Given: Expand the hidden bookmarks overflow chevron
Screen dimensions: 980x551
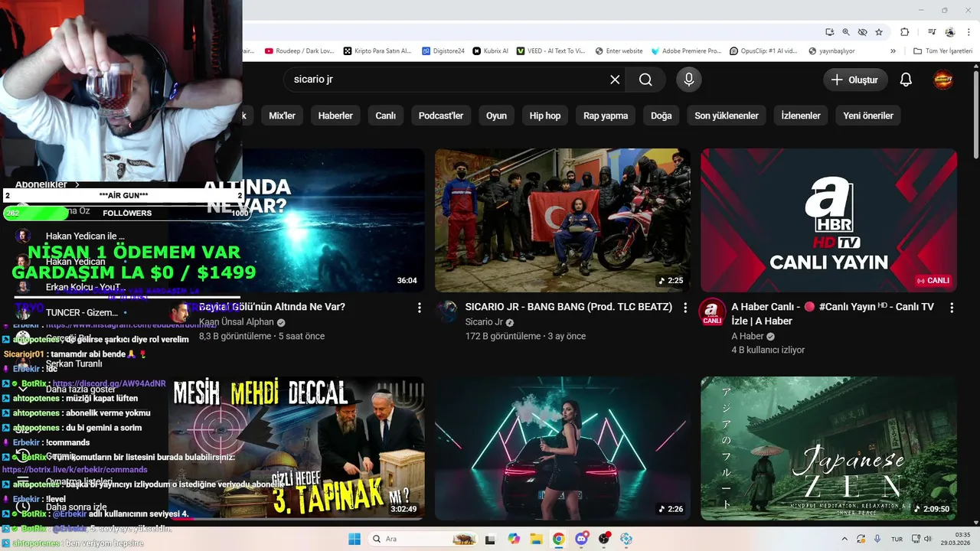Looking at the screenshot, I should pyautogui.click(x=893, y=51).
